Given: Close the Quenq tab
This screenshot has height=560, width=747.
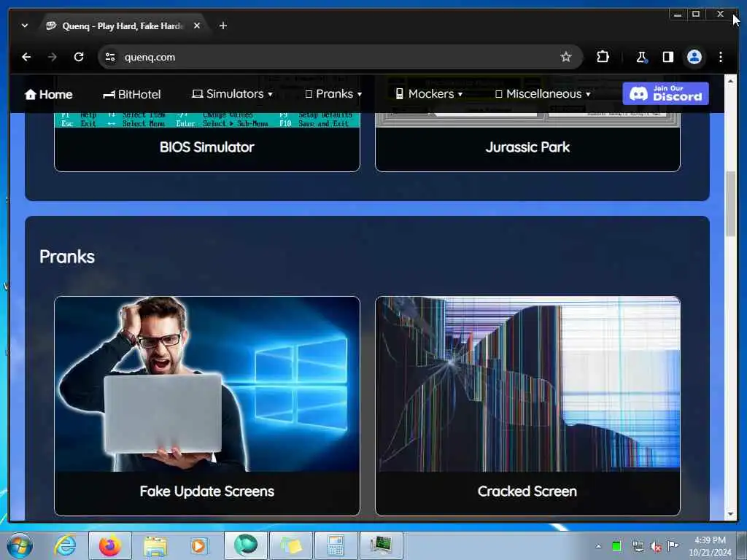Looking at the screenshot, I should [x=197, y=26].
